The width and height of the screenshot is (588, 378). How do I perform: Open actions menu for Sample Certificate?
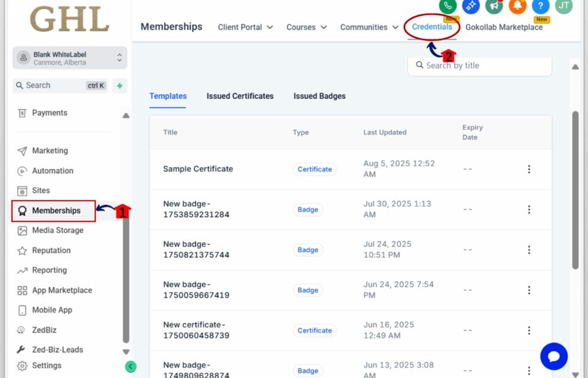[x=529, y=169]
